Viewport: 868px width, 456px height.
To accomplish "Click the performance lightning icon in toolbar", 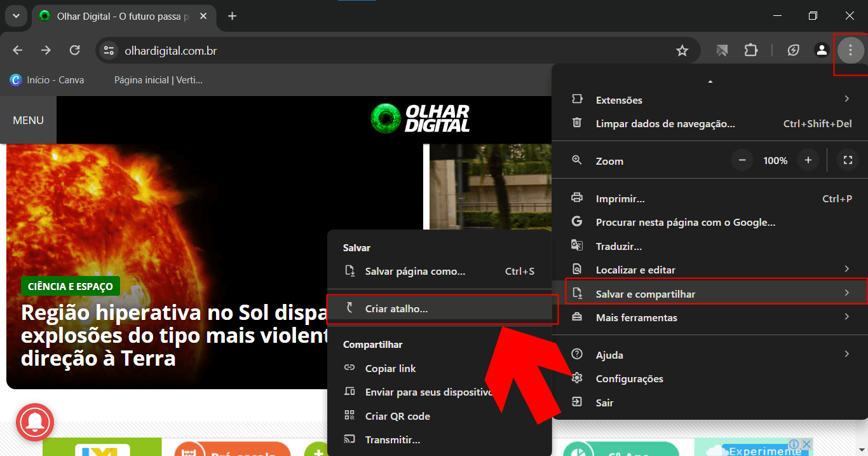I will point(793,50).
